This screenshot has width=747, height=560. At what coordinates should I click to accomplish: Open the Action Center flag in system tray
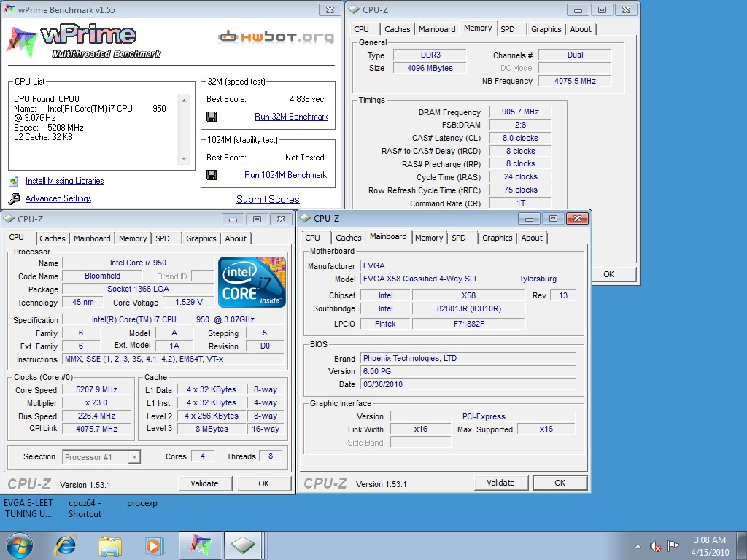coord(673,545)
